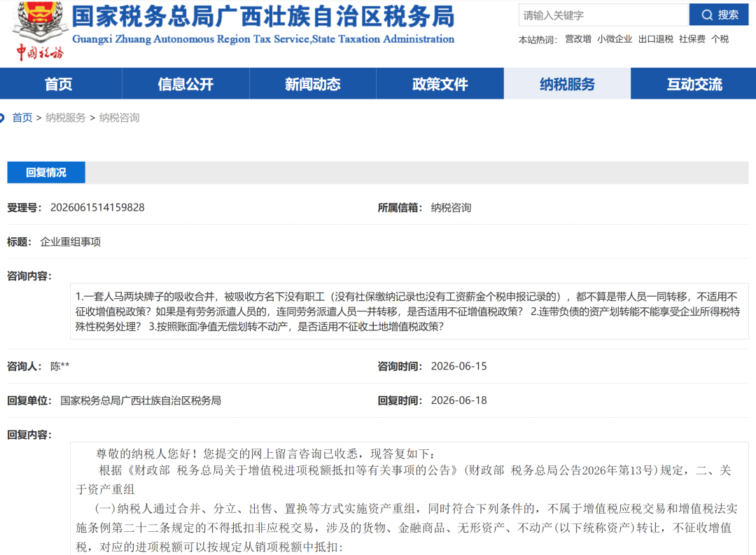The height and width of the screenshot is (555, 756).
Task: Click the 所属信箱 label
Action: (400, 207)
